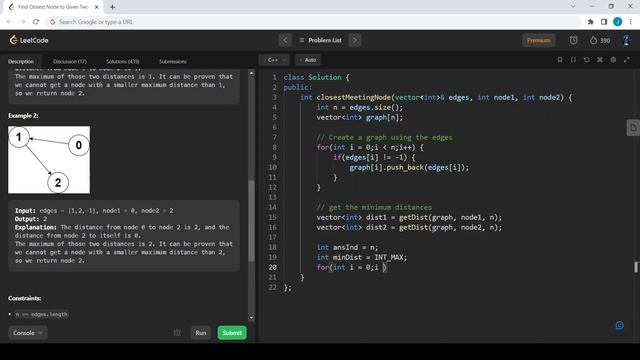Image resolution: width=640 pixels, height=360 pixels.
Task: Open a new browser tab
Action: pos(112,7)
